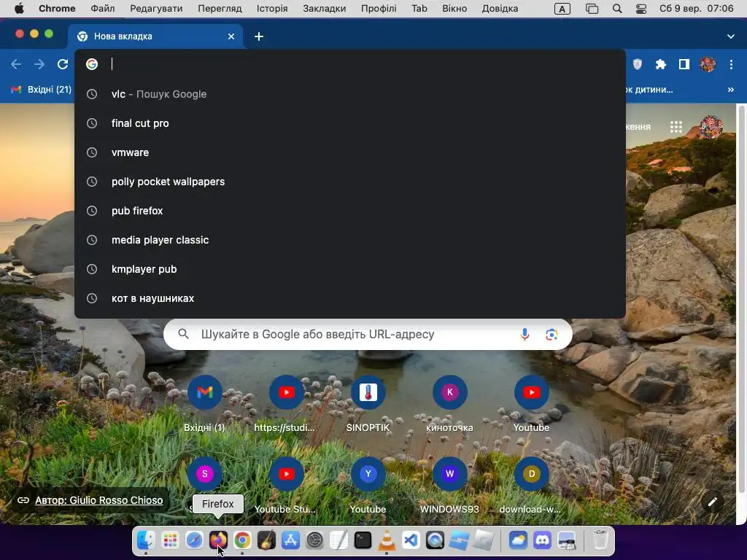The width and height of the screenshot is (747, 560).
Task: Open the Apple menu
Action: click(x=19, y=9)
